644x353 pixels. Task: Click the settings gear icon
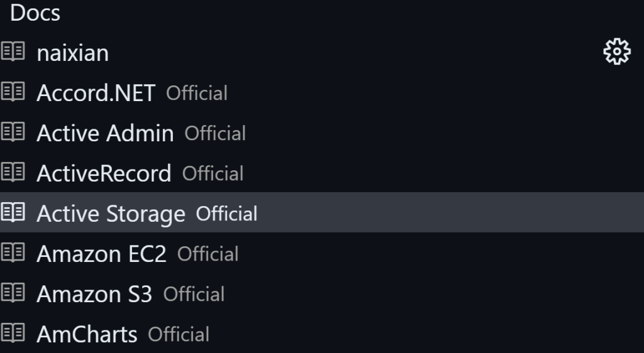coord(616,52)
